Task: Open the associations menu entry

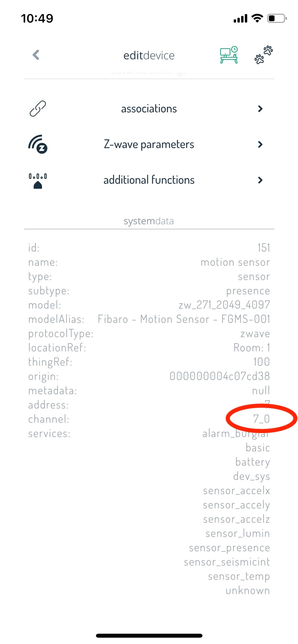Action: tap(149, 109)
